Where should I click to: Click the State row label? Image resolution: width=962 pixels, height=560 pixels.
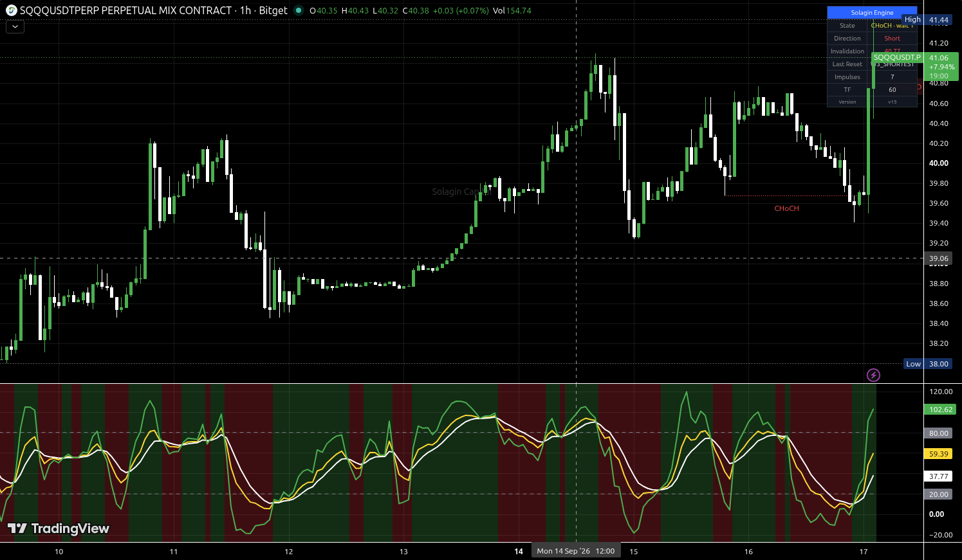tap(847, 26)
